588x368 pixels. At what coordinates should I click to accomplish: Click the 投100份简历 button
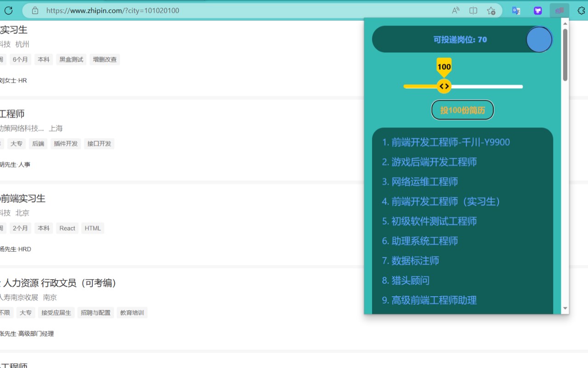point(463,110)
